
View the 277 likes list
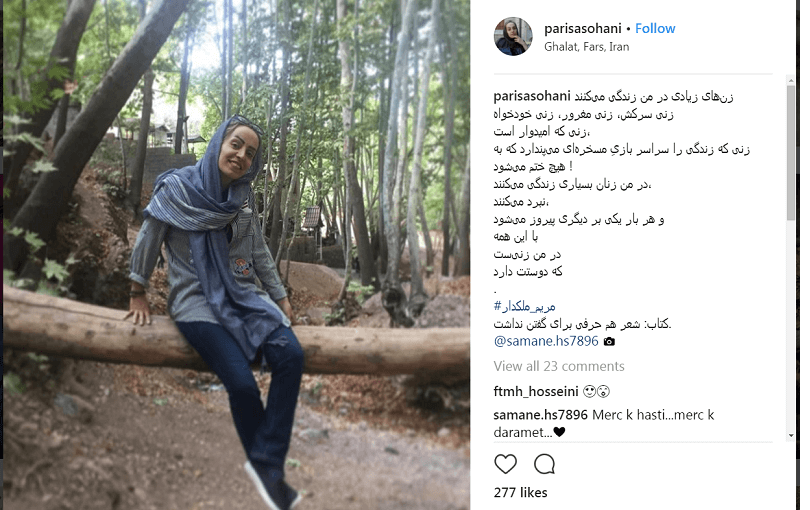520,492
